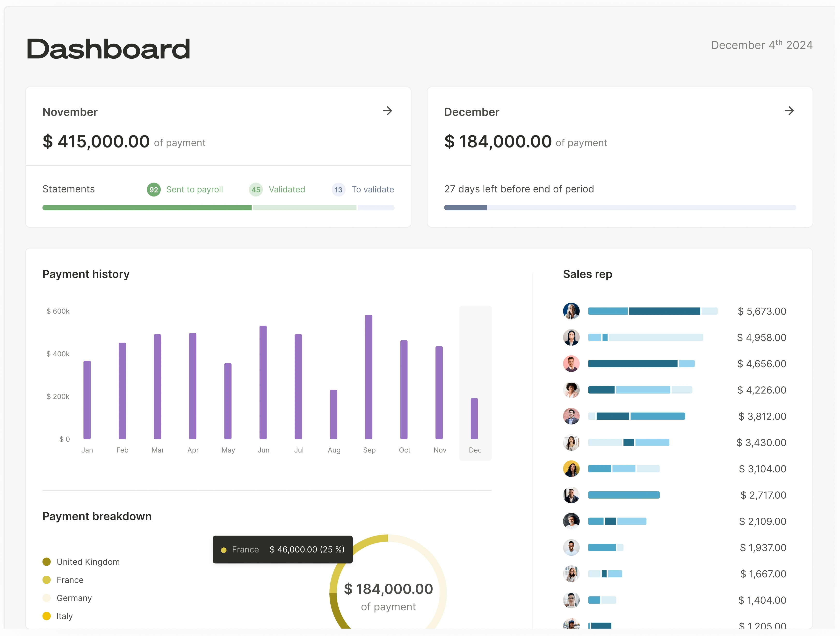840x636 pixels.
Task: Select the second sales rep avatar
Action: coord(571,337)
